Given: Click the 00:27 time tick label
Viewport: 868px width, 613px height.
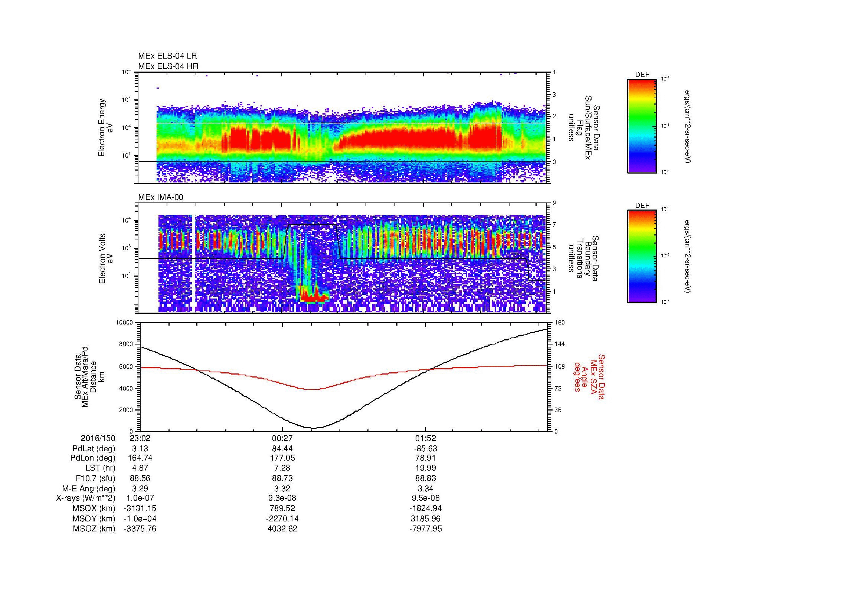Looking at the screenshot, I should (282, 438).
